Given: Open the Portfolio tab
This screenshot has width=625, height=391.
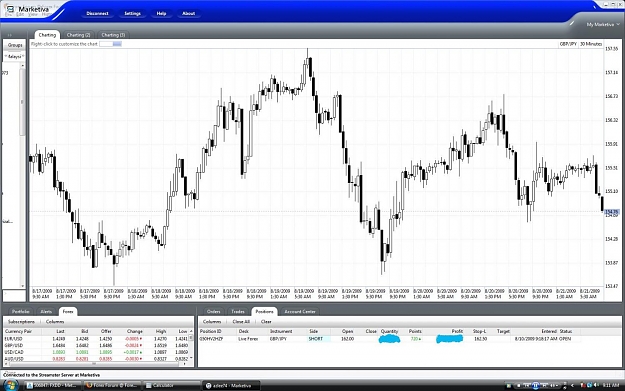Looking at the screenshot, I should (x=20, y=312).
